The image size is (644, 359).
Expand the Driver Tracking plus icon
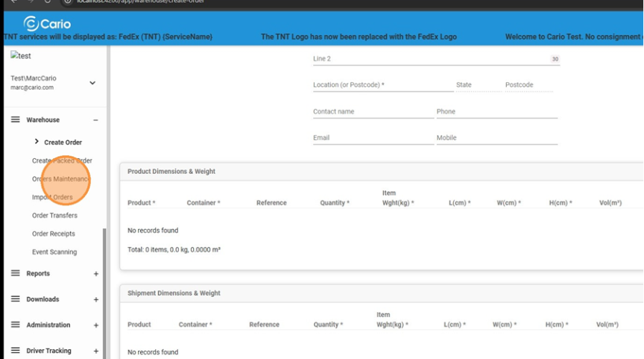pyautogui.click(x=95, y=351)
